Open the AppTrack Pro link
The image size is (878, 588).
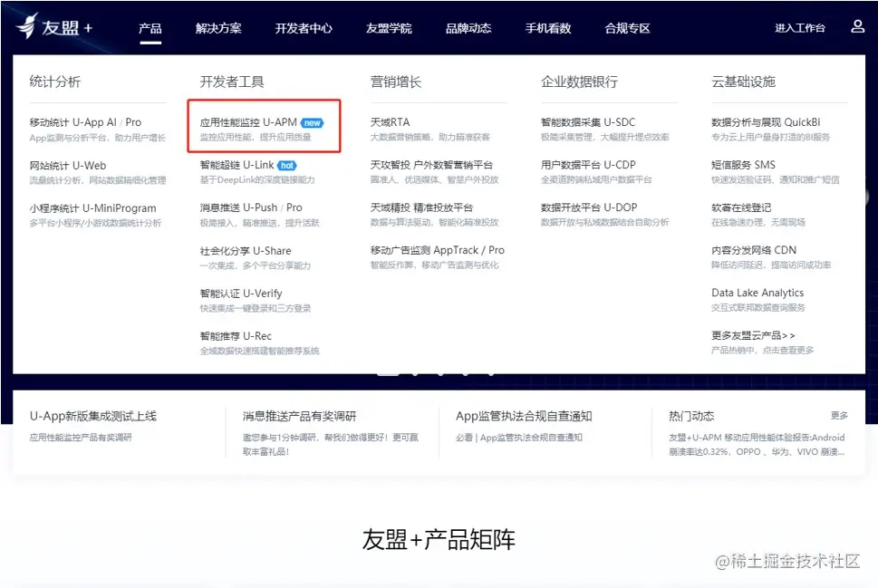click(x=497, y=250)
